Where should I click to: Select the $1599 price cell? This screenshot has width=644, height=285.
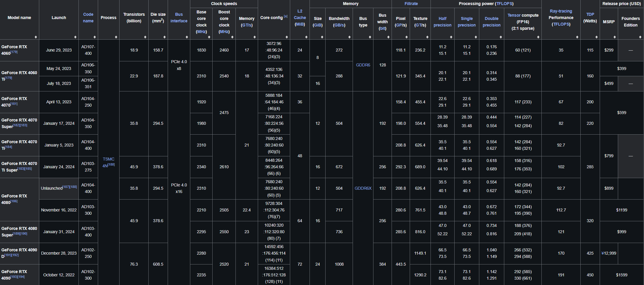[622, 275]
